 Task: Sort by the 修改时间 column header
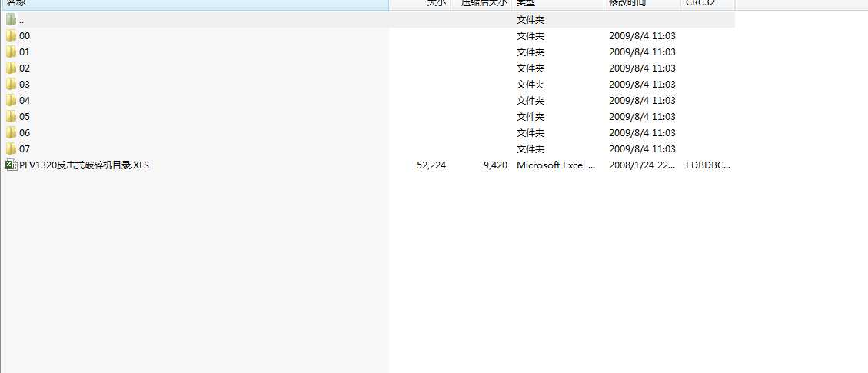coord(643,4)
